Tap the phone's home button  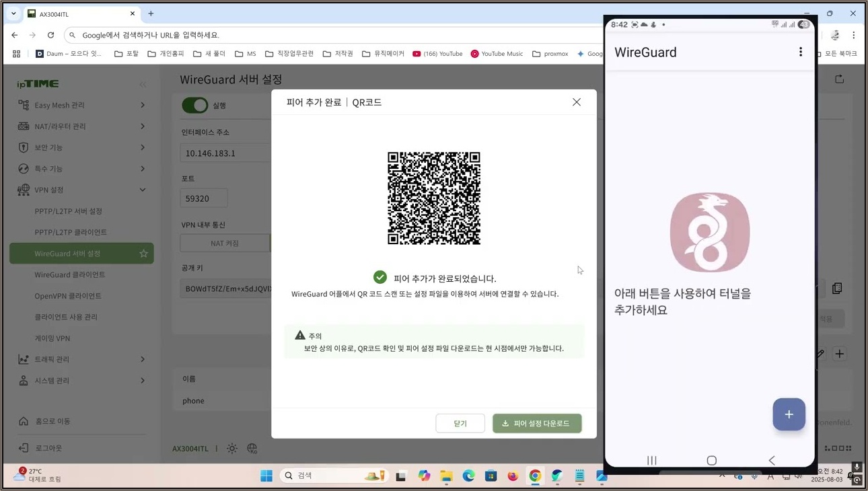click(x=711, y=460)
